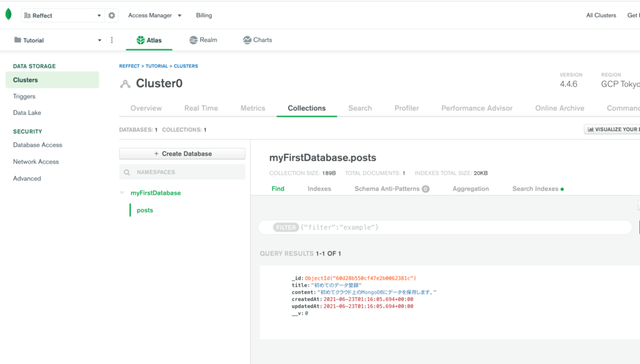
Task: Click the Search Indexes green status dot
Action: pos(562,189)
